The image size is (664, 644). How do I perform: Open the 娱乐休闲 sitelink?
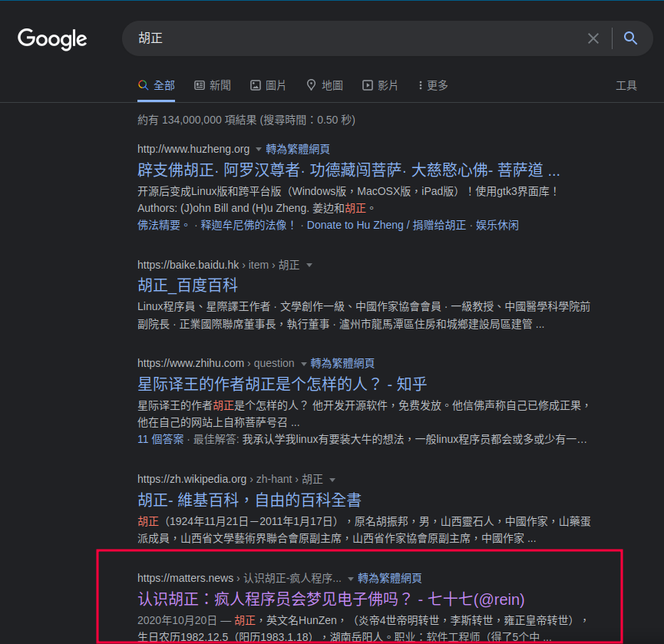[497, 225]
